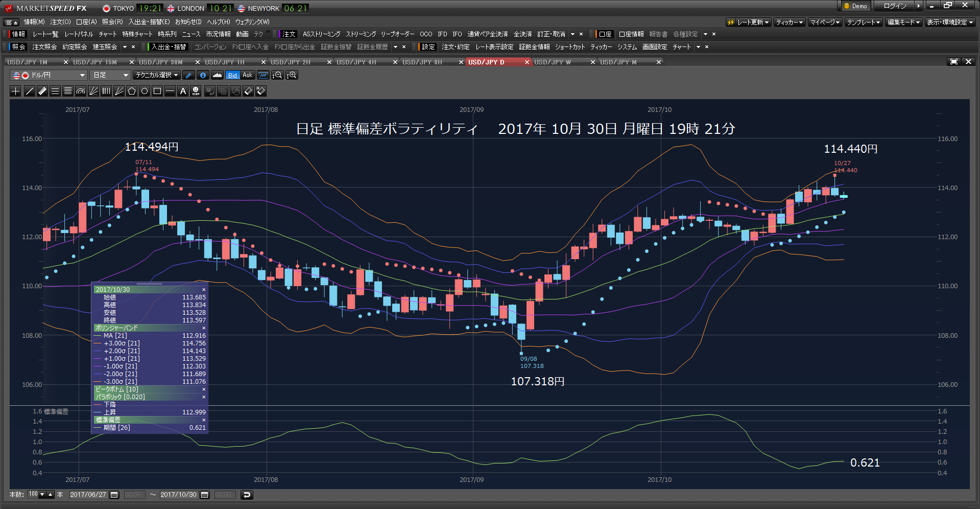The height and width of the screenshot is (509, 980).
Task: Click the レート一覧 toolbar button
Action: 45,34
